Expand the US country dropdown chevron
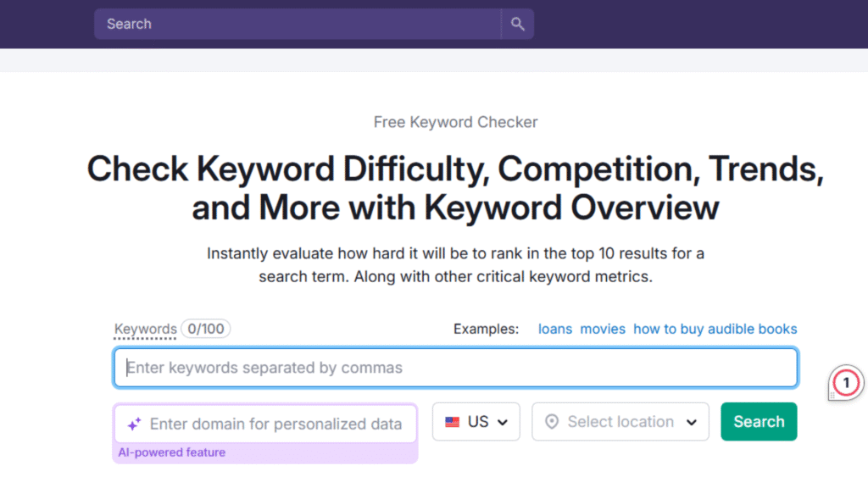 [x=504, y=422]
